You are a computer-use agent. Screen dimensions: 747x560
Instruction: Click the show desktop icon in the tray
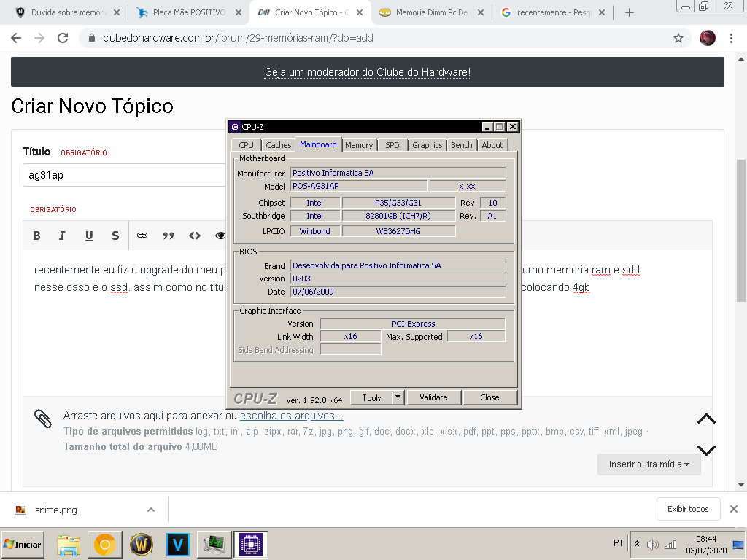pyautogui.click(x=738, y=544)
